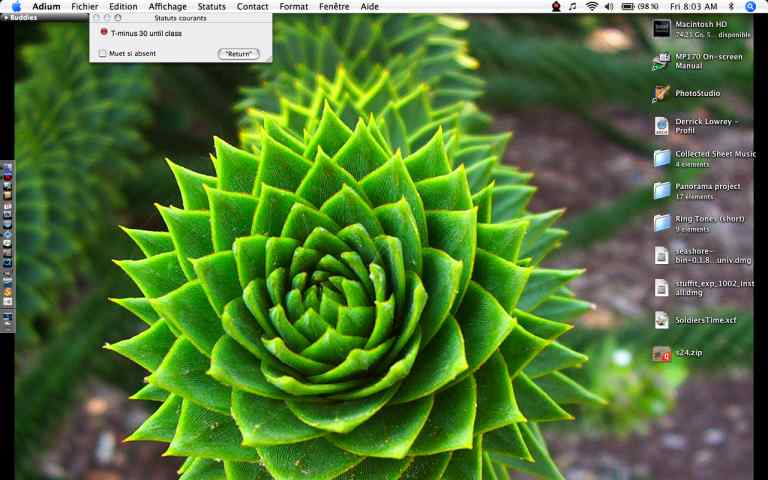Open the Fichier menu
This screenshot has height=480, width=768.
click(84, 6)
